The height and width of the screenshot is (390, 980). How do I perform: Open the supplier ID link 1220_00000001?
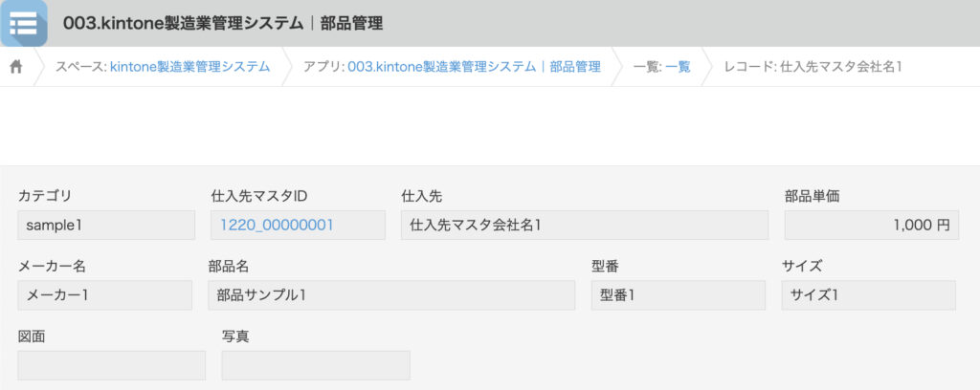277,226
